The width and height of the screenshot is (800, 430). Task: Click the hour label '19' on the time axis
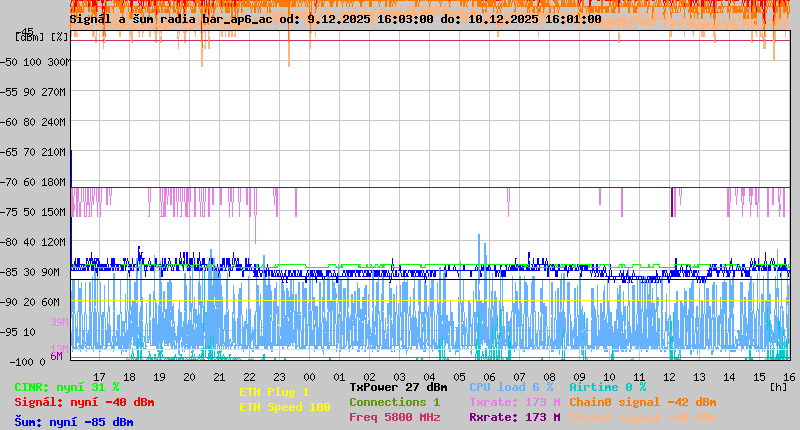(x=159, y=377)
